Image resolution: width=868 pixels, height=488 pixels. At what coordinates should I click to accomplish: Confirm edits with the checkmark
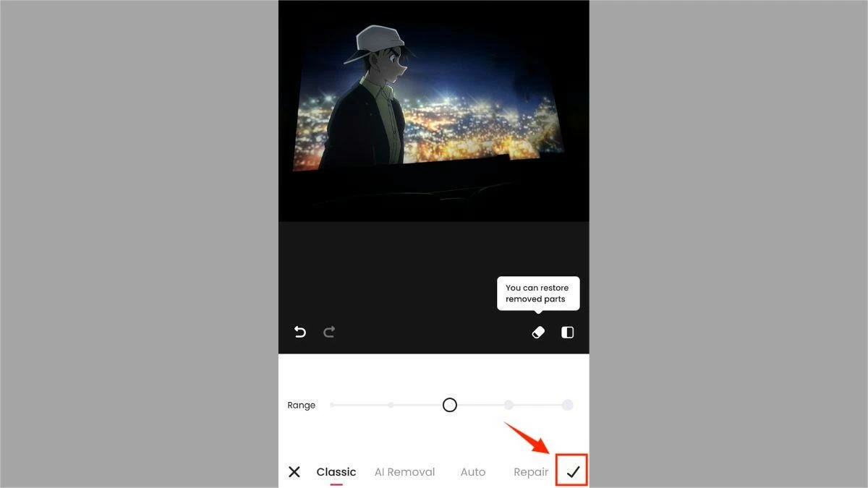click(573, 472)
